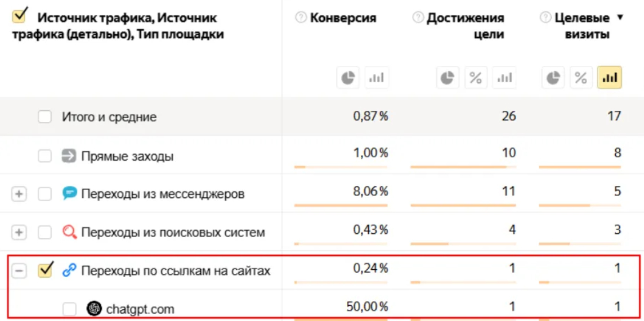Check the Прямые заходы row checkbox

[44, 156]
